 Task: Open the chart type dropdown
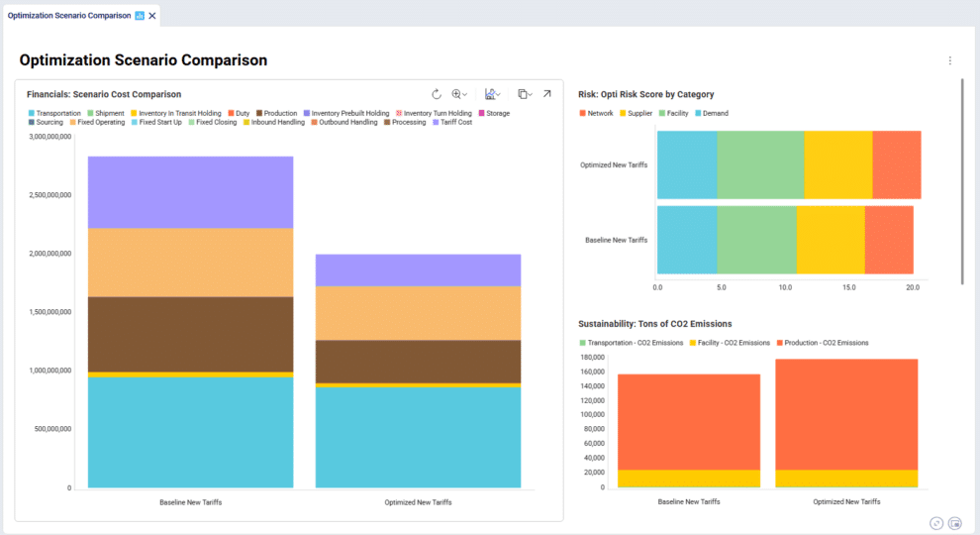493,94
